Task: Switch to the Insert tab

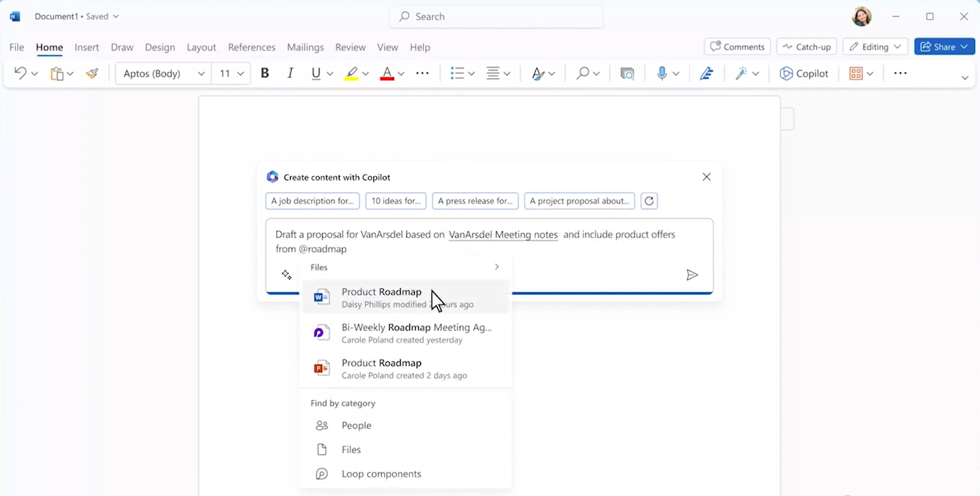Action: [87, 47]
